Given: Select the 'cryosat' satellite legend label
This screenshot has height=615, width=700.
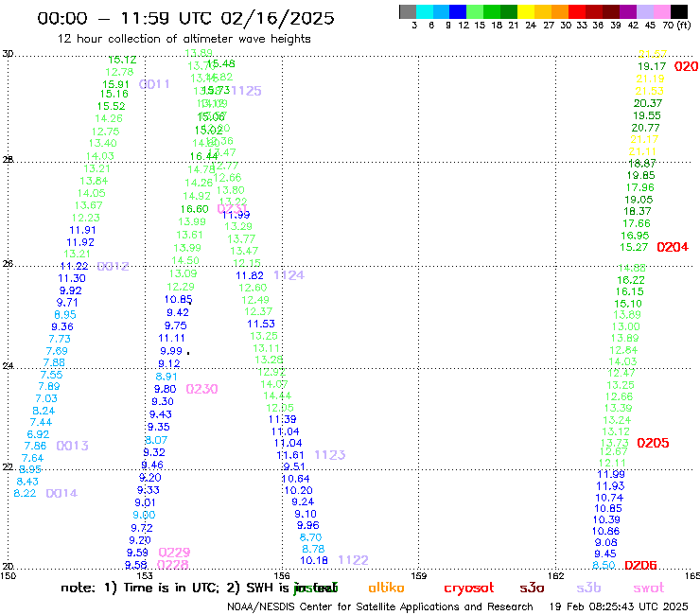Looking at the screenshot, I should pos(469,588).
